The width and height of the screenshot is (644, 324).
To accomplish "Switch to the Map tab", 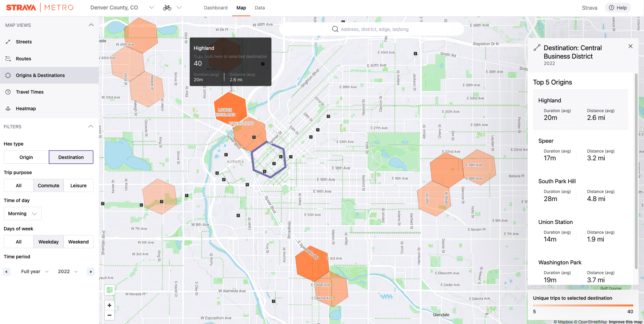I will tap(241, 8).
